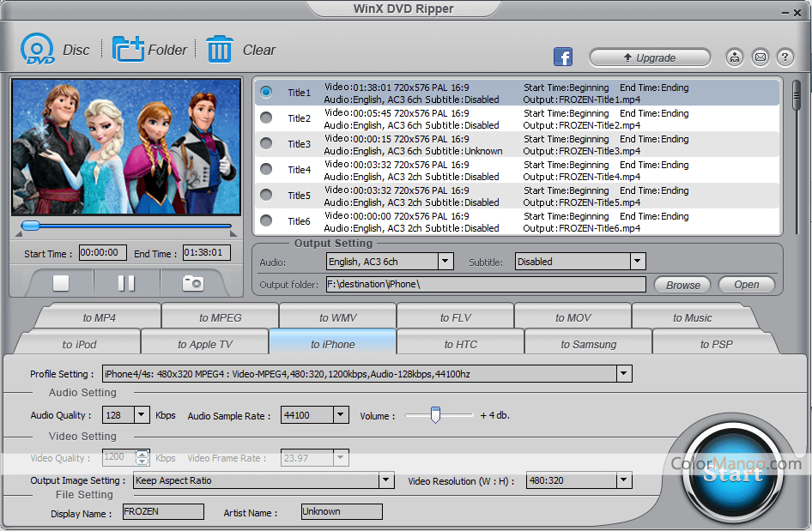Open the Facebook page icon
The height and width of the screenshot is (531, 812).
563,57
